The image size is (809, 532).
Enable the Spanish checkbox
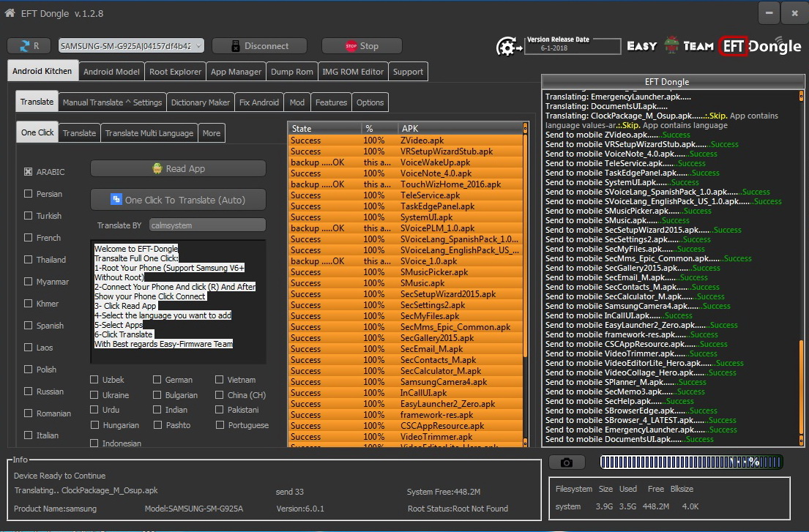(29, 325)
